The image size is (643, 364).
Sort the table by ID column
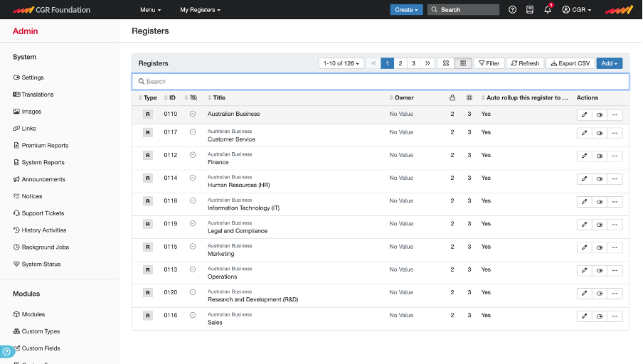(170, 97)
